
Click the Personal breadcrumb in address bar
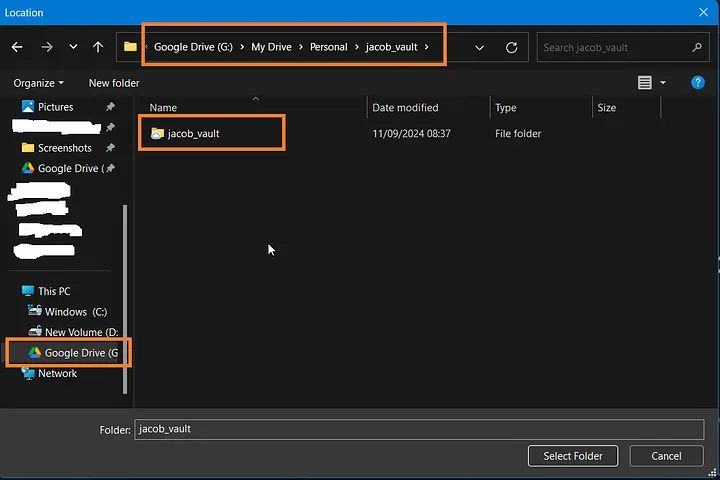pos(328,47)
